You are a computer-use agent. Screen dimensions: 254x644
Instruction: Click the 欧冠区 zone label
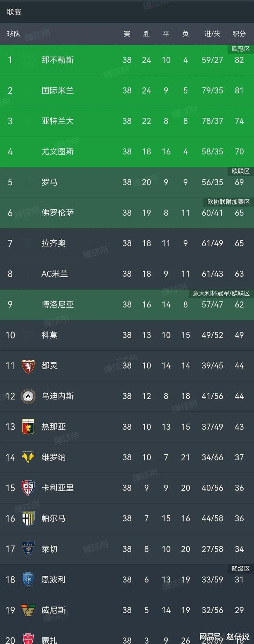point(241,49)
